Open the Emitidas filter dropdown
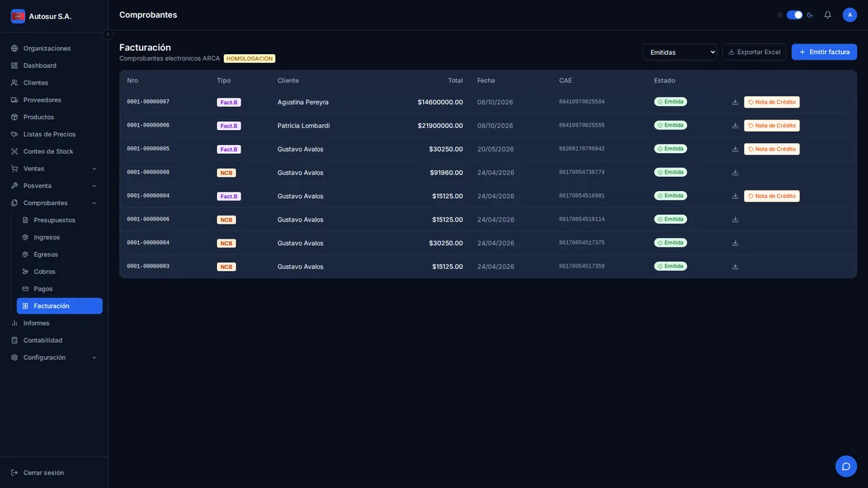Viewport: 868px width, 488px height. [679, 52]
